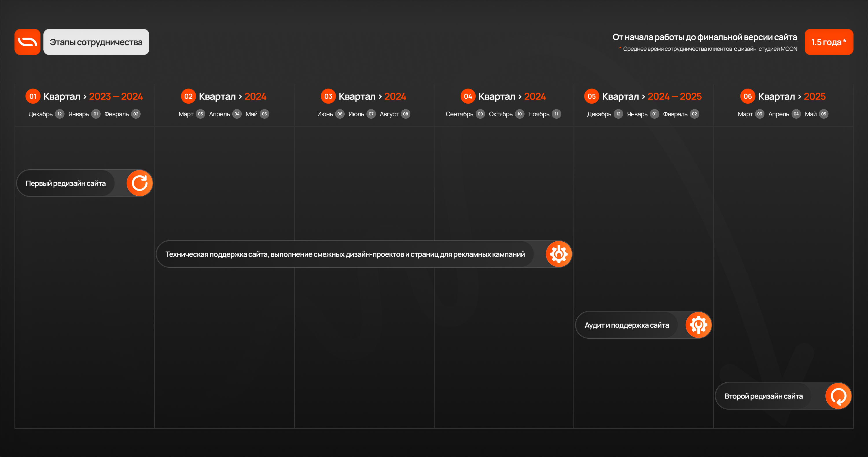
Task: Click the Второй редизайн сайта label
Action: (763, 396)
